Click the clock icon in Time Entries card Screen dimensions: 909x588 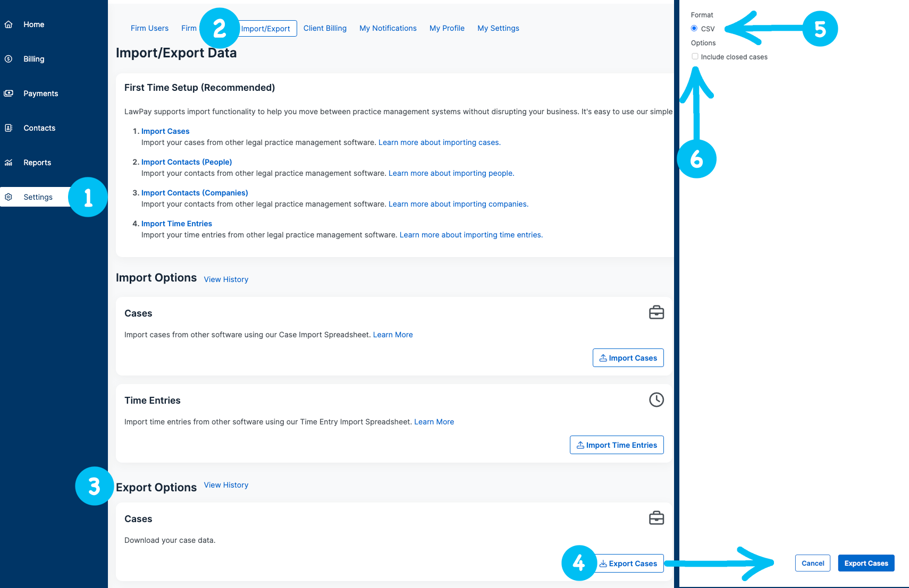[656, 399]
